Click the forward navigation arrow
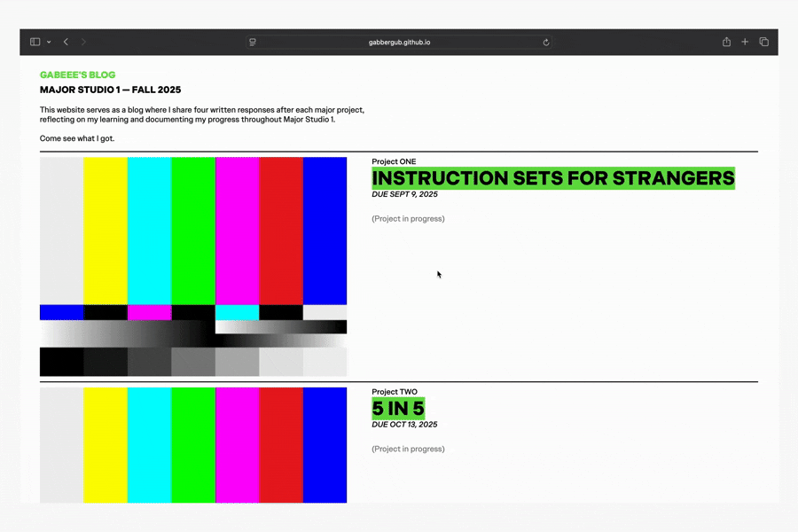Image resolution: width=798 pixels, height=532 pixels. 84,42
